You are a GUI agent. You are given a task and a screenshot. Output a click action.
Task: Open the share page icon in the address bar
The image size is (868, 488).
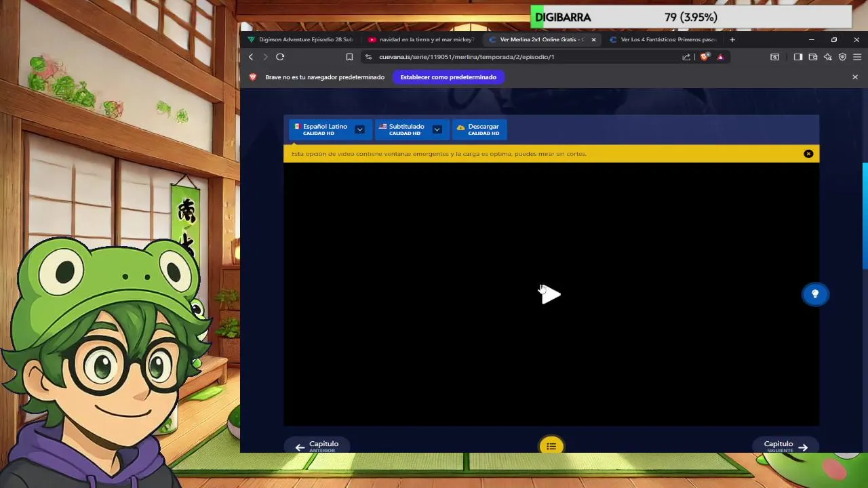686,57
